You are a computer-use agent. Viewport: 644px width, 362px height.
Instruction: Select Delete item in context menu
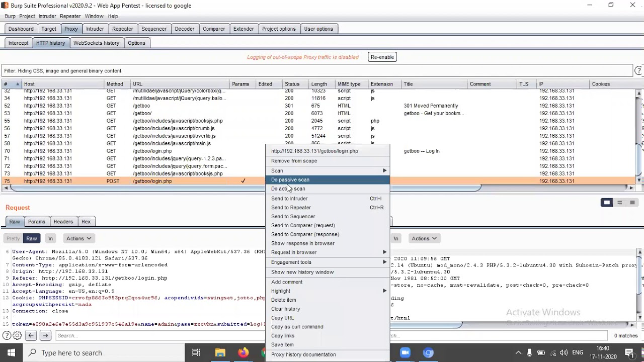(328, 300)
